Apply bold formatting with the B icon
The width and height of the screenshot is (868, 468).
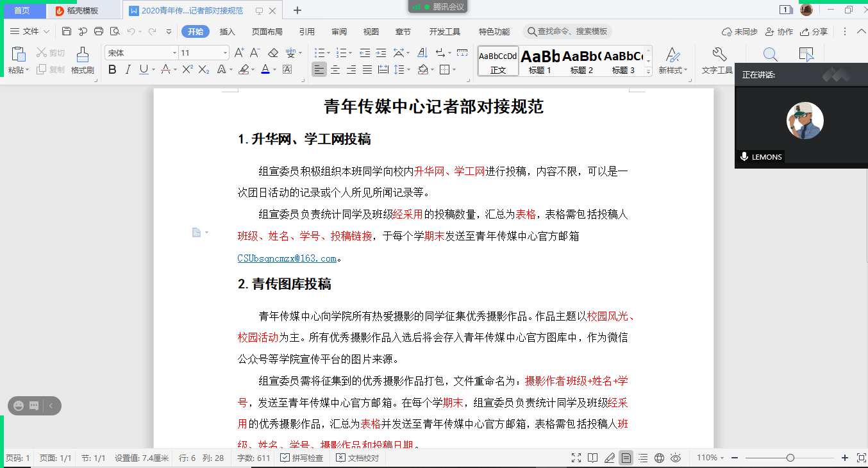[112, 70]
